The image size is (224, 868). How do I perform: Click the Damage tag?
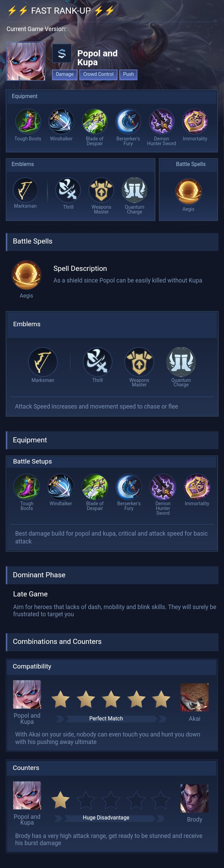(64, 74)
